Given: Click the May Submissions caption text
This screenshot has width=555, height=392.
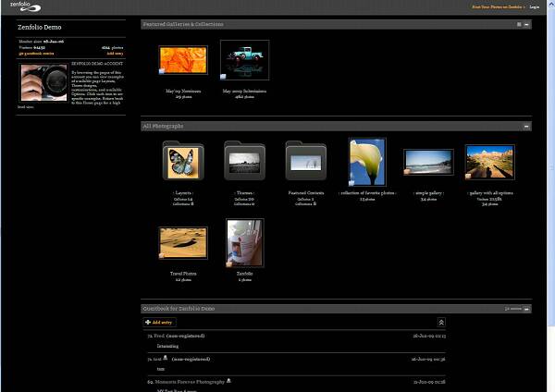Looking at the screenshot, I should (x=244, y=92).
